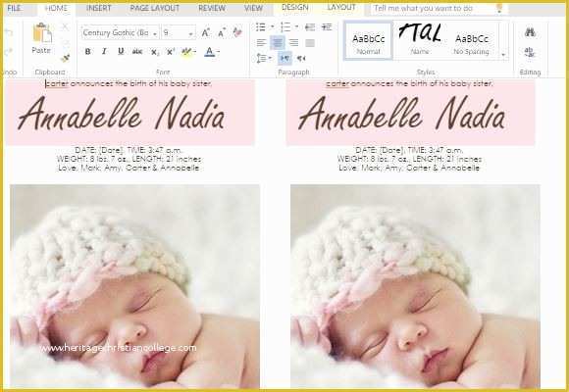Open the FILE tab

[x=14, y=8]
